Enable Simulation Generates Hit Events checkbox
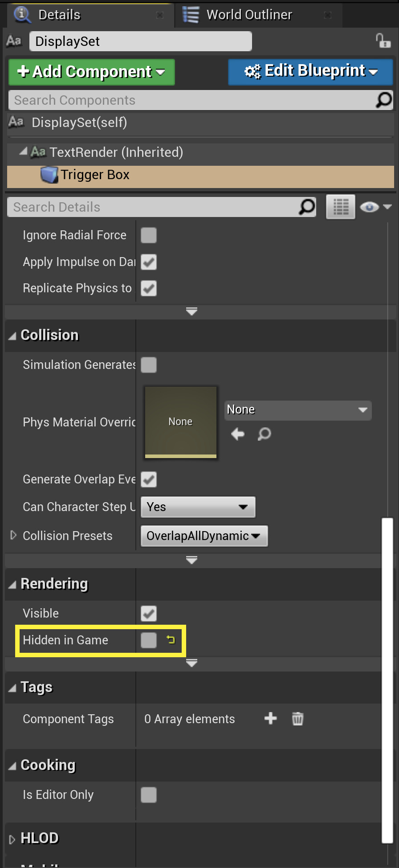Image resolution: width=399 pixels, height=868 pixels. tap(149, 365)
